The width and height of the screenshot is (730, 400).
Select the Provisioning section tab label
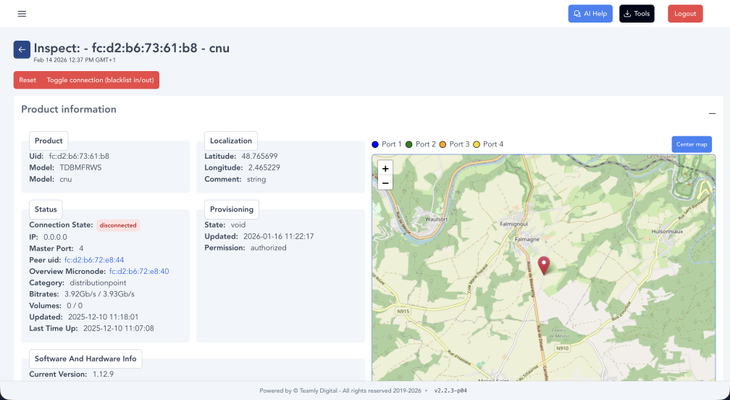tap(232, 209)
